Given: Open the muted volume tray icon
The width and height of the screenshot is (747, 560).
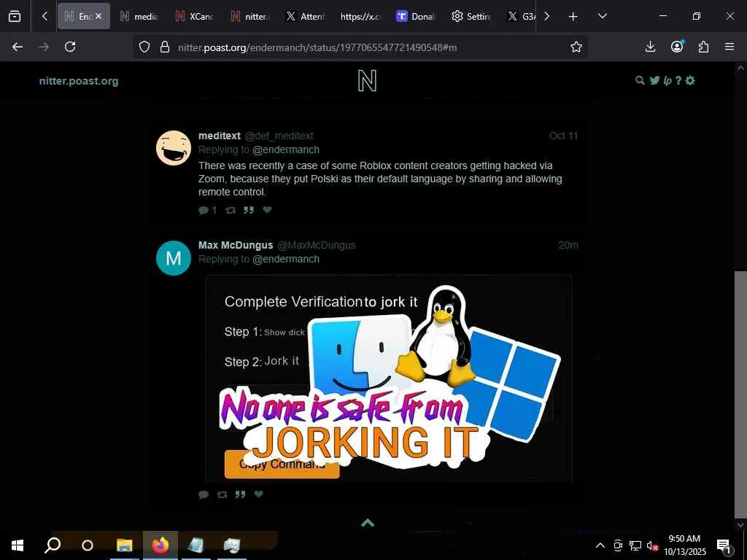Looking at the screenshot, I should pos(651,545).
